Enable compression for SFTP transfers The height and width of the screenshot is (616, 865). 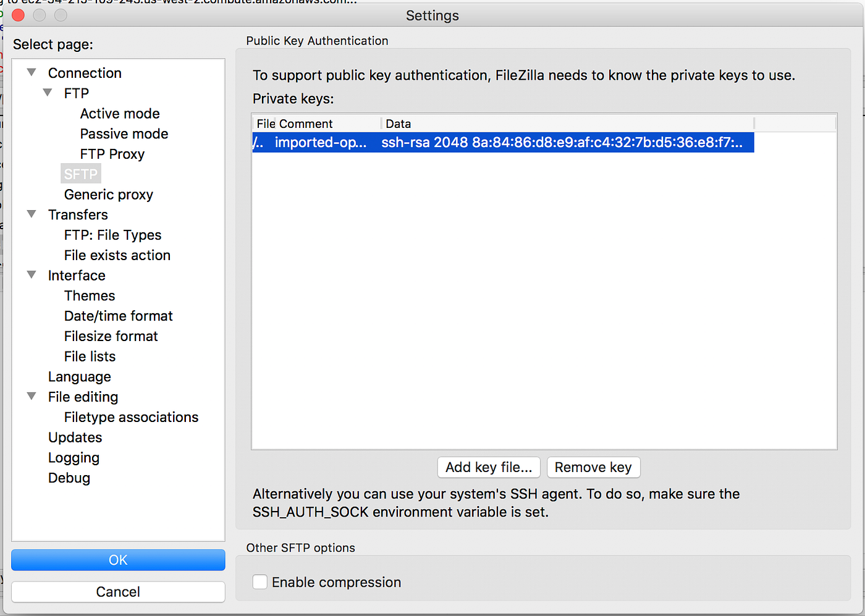(x=259, y=581)
